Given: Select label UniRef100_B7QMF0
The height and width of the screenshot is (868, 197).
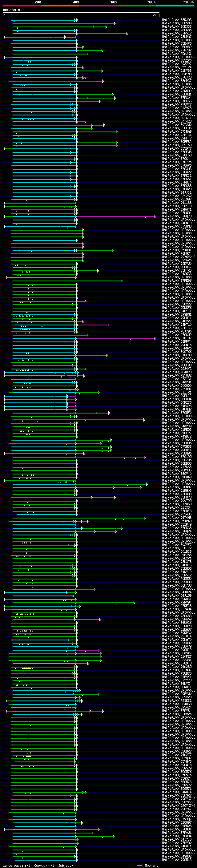Looking at the screenshot, I should point(177,413).
